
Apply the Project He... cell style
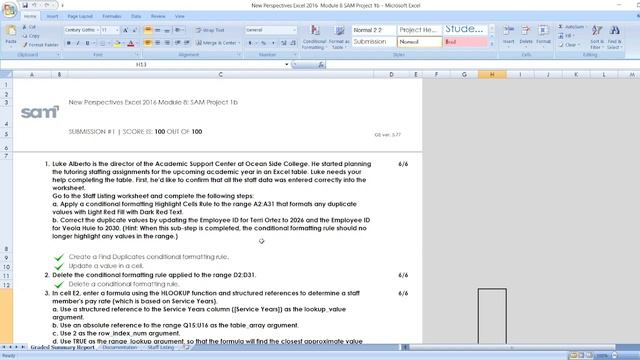click(420, 30)
